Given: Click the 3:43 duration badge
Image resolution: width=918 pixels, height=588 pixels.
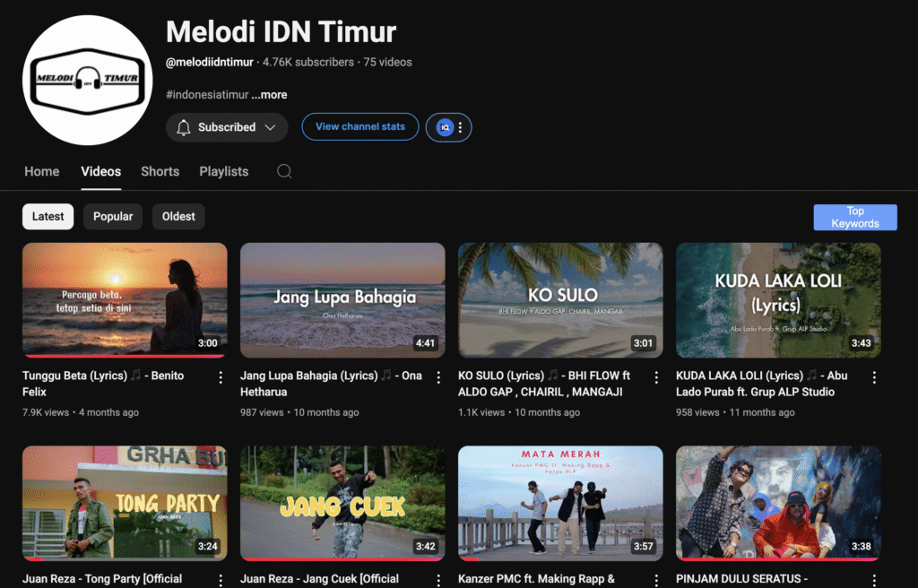Looking at the screenshot, I should [862, 343].
